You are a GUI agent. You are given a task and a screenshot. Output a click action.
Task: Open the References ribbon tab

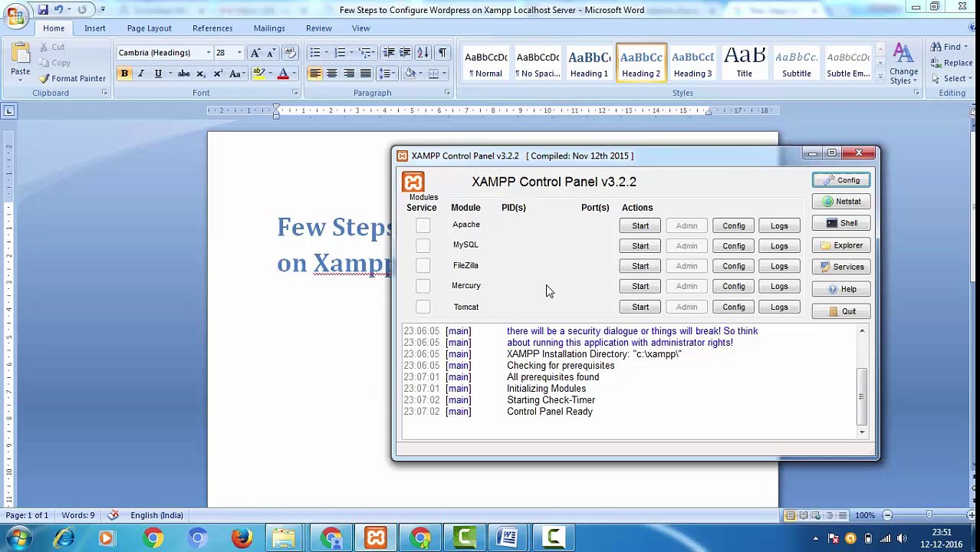click(x=212, y=28)
